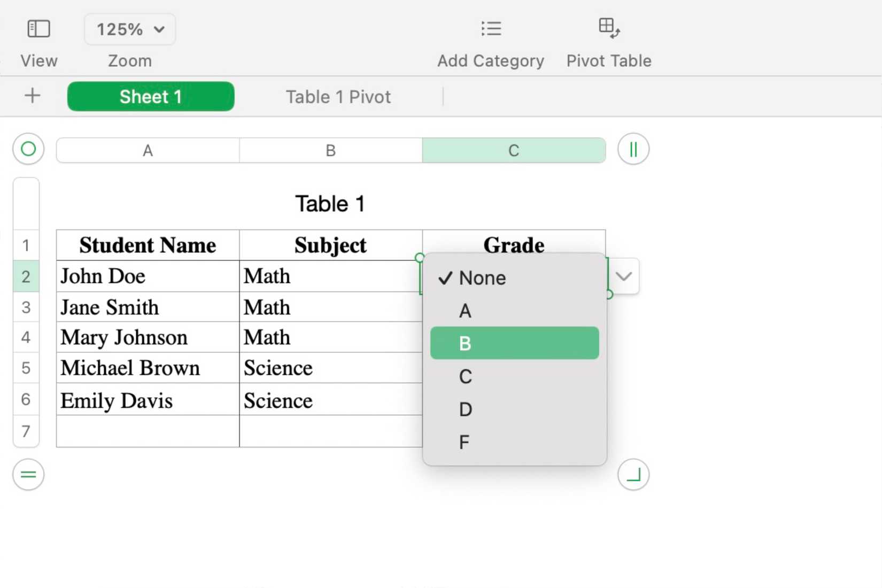Image resolution: width=882 pixels, height=588 pixels.
Task: Add a new sheet with plus icon
Action: click(33, 96)
